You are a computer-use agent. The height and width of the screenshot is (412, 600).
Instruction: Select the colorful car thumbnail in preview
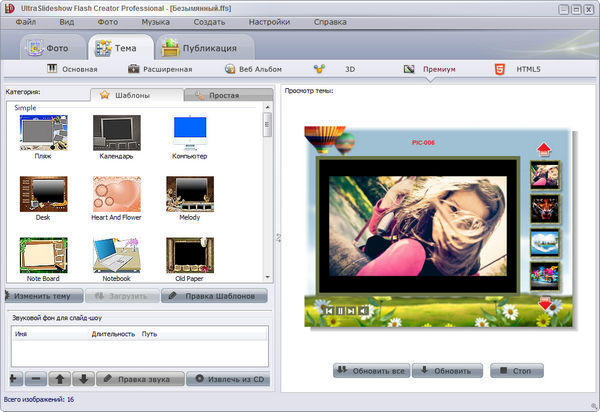point(545,276)
